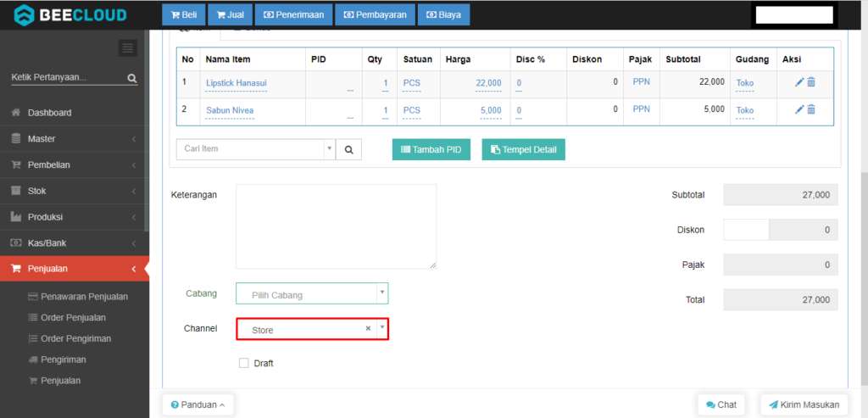This screenshot has height=418, width=868.
Task: Click the Diskon input field
Action: click(746, 230)
